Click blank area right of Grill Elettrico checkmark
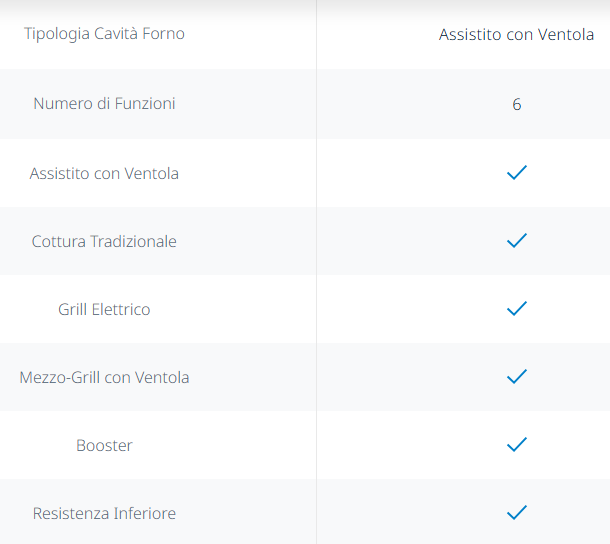 coord(575,309)
